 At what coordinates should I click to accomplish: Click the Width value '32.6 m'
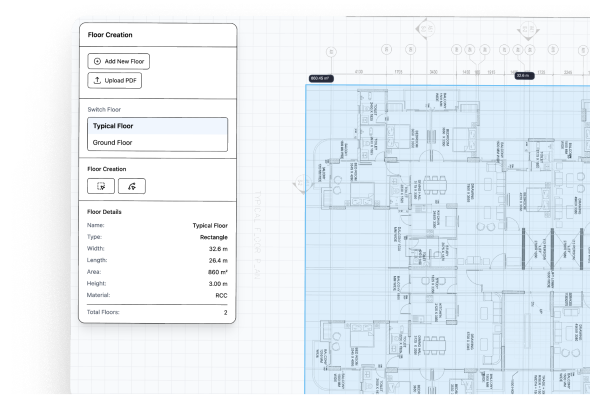click(218, 249)
